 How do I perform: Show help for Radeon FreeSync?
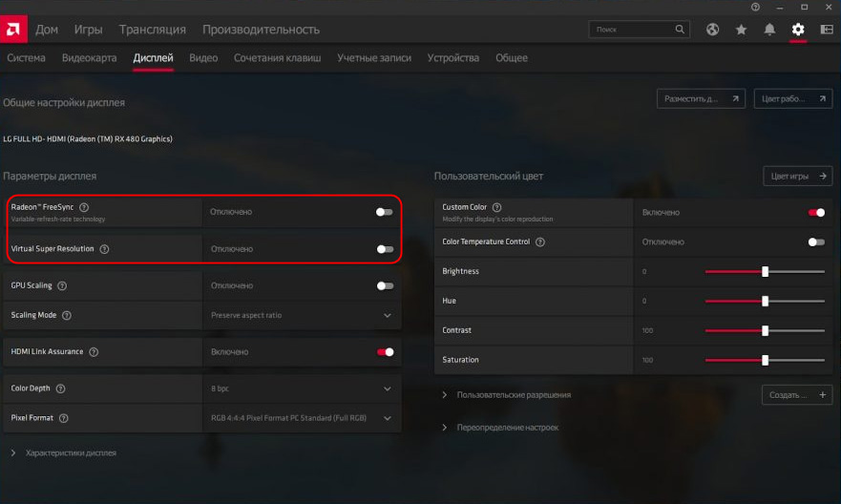point(84,207)
